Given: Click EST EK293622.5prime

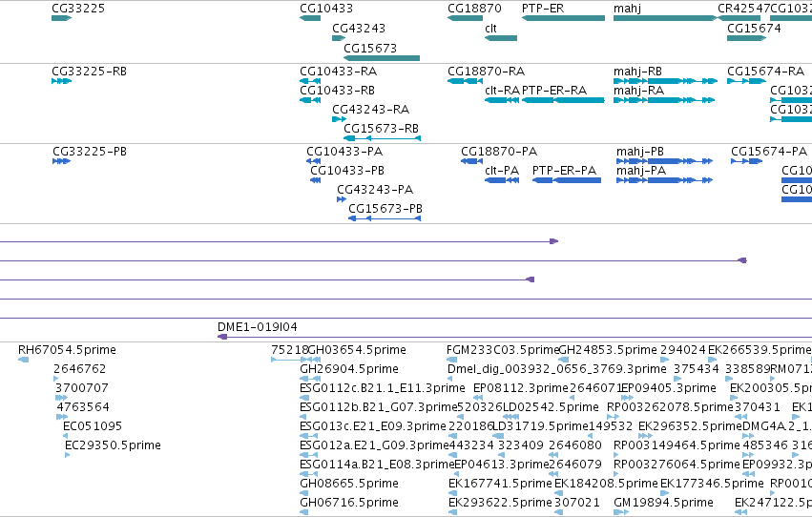Looking at the screenshot, I should pos(500,503).
